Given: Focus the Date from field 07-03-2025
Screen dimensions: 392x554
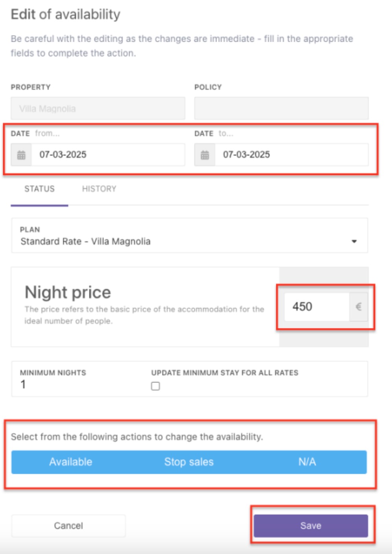Looking at the screenshot, I should click(108, 155).
